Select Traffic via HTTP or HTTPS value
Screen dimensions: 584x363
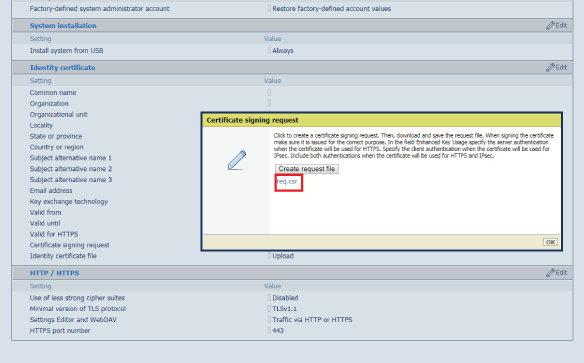(x=312, y=319)
